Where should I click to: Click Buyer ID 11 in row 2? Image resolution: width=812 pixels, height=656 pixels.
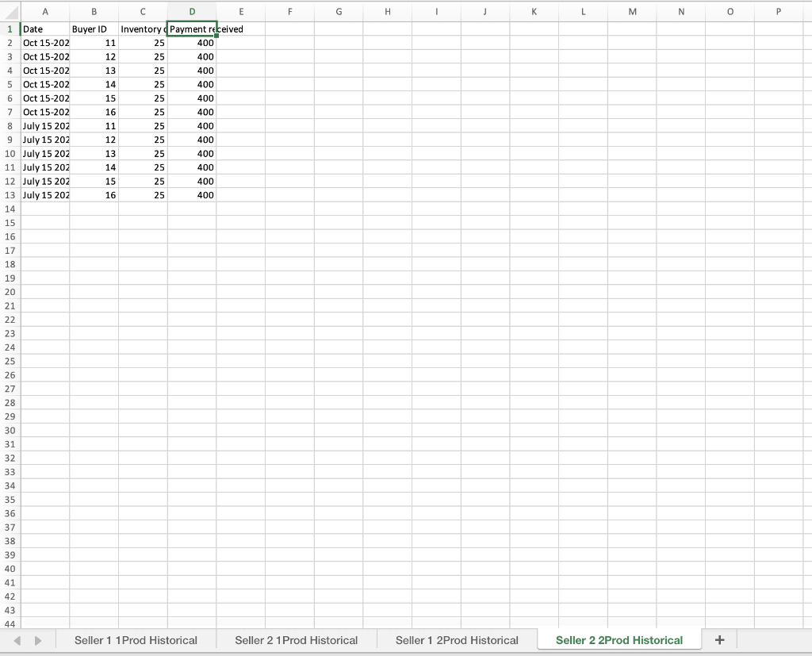(x=94, y=43)
